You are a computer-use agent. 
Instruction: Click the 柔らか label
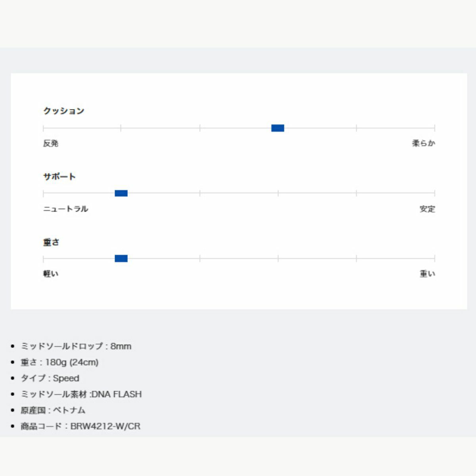[423, 144]
